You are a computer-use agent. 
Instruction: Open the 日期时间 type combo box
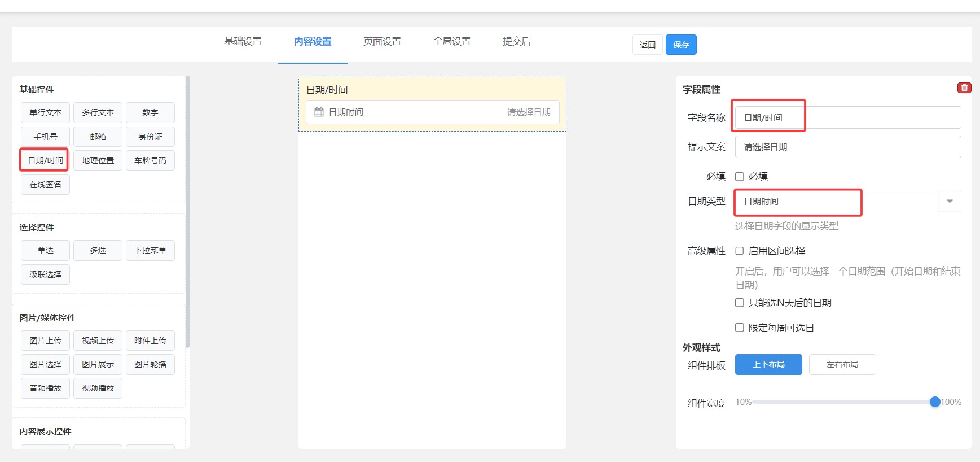coord(836,201)
